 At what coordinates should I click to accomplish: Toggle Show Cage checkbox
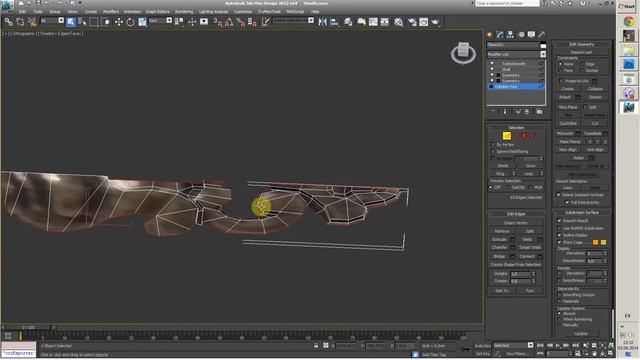point(559,242)
